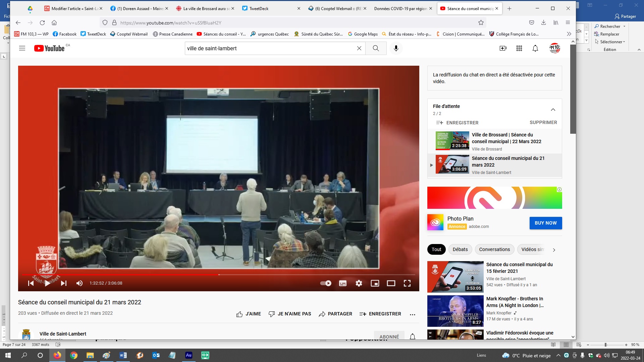Open the YouTube apps grid

pos(519,48)
